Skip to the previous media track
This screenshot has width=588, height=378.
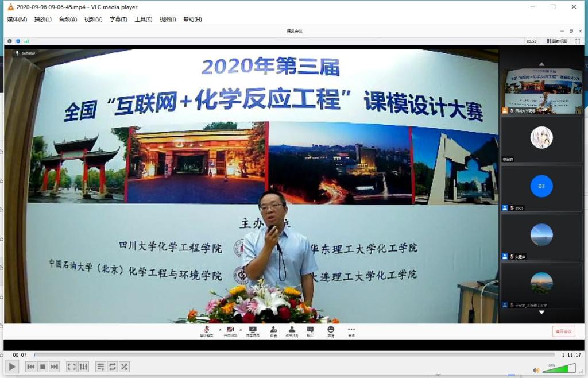coord(31,367)
